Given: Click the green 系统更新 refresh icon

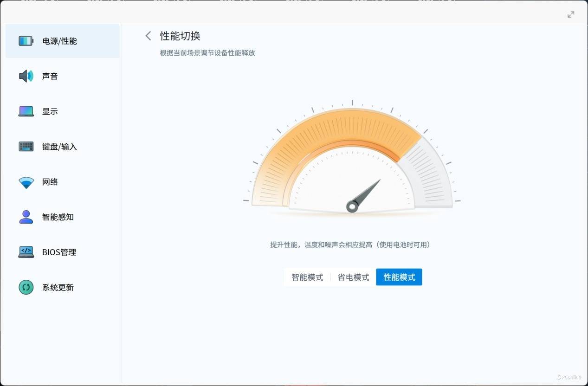Looking at the screenshot, I should [x=26, y=287].
